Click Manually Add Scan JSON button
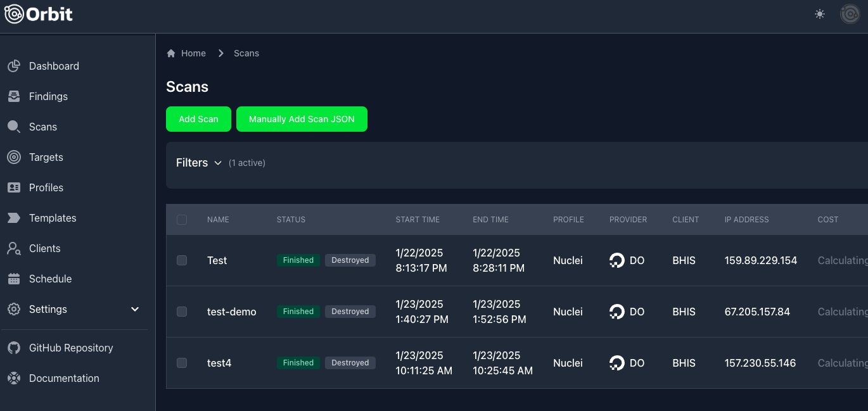The image size is (868, 411). [x=302, y=119]
